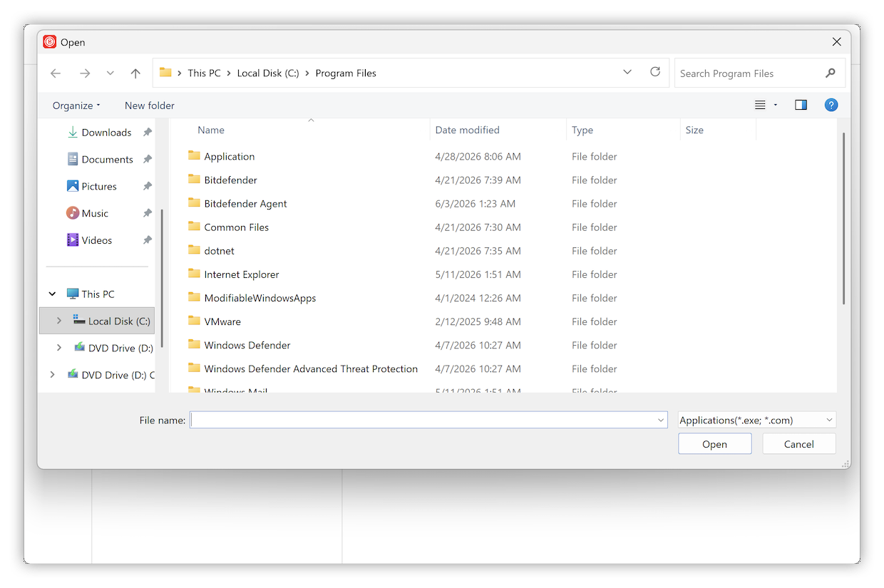Viewport: 884px width, 588px height.
Task: Click the search magnifier icon
Action: (x=831, y=73)
